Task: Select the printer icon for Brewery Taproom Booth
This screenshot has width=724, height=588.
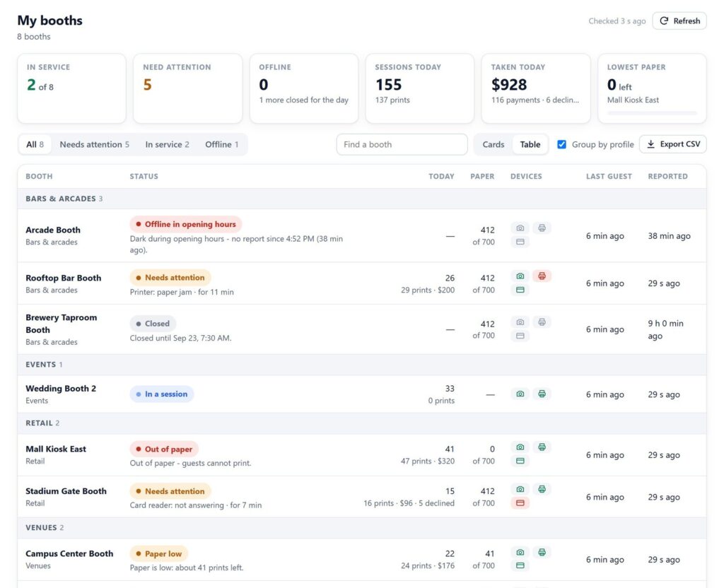Action: click(542, 322)
